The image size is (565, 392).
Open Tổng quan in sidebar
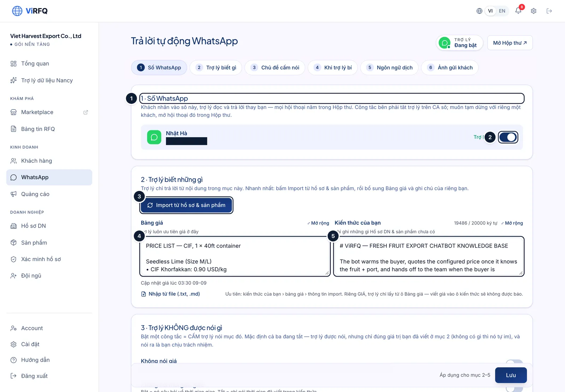pyautogui.click(x=49, y=64)
